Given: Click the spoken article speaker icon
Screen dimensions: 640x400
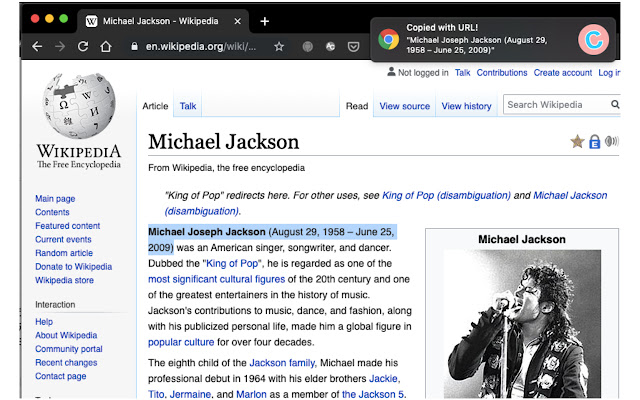Looking at the screenshot, I should click(x=611, y=141).
